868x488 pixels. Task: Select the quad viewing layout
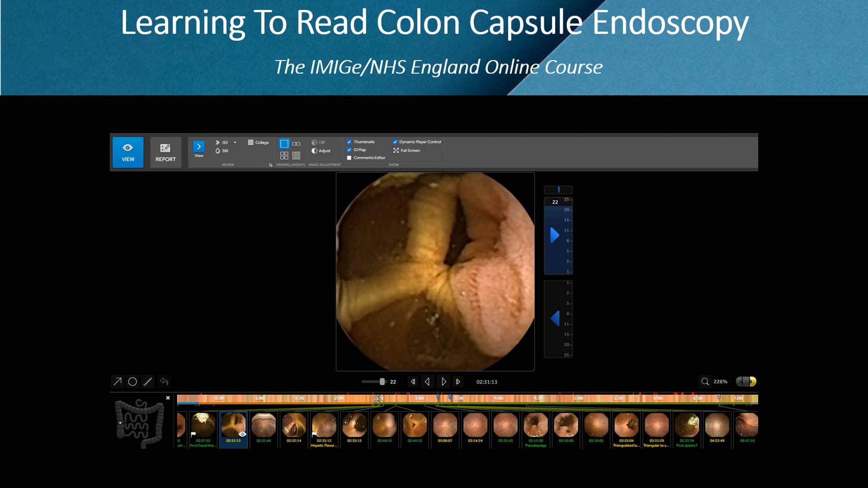pos(285,156)
